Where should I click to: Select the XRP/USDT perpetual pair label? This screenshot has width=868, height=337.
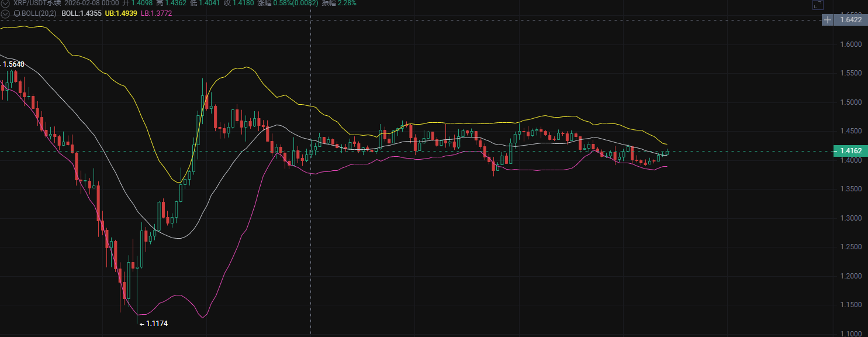[37, 3]
